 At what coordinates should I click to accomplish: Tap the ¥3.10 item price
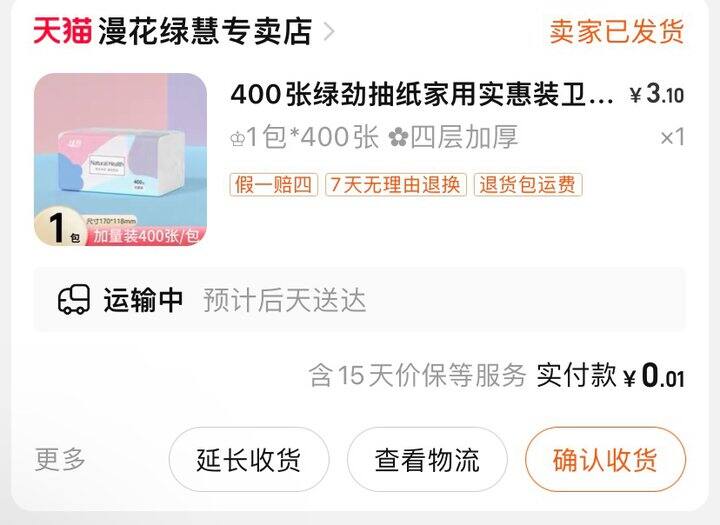657,94
